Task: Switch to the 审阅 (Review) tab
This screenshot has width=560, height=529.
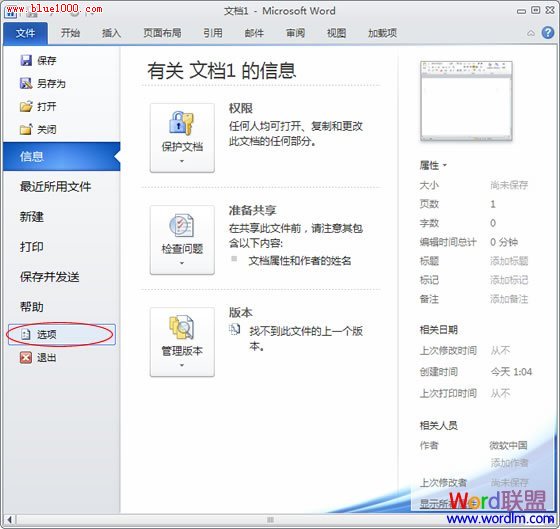Action: click(x=295, y=33)
